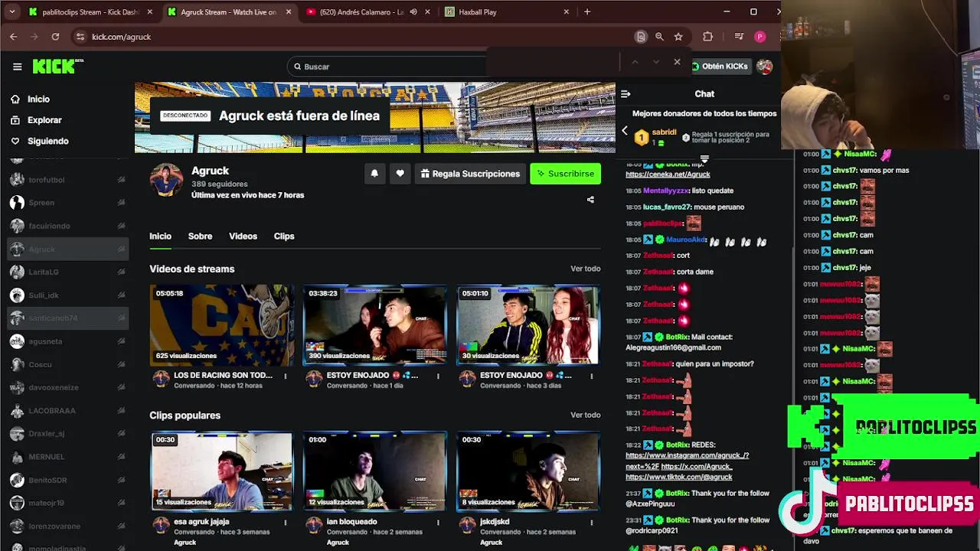Open torofutbol channel in sidebar
This screenshot has height=551, width=980.
click(67, 180)
